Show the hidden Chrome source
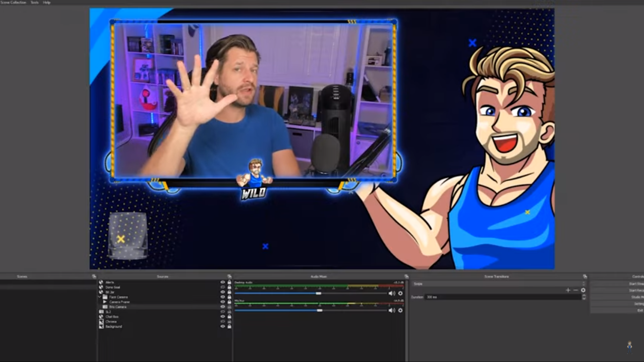This screenshot has width=644, height=362. click(x=222, y=322)
